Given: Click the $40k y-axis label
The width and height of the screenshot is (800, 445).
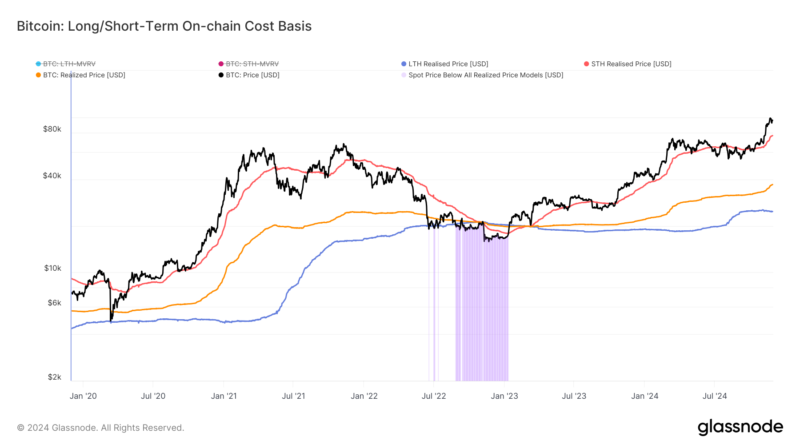Looking at the screenshot, I should pyautogui.click(x=53, y=176).
